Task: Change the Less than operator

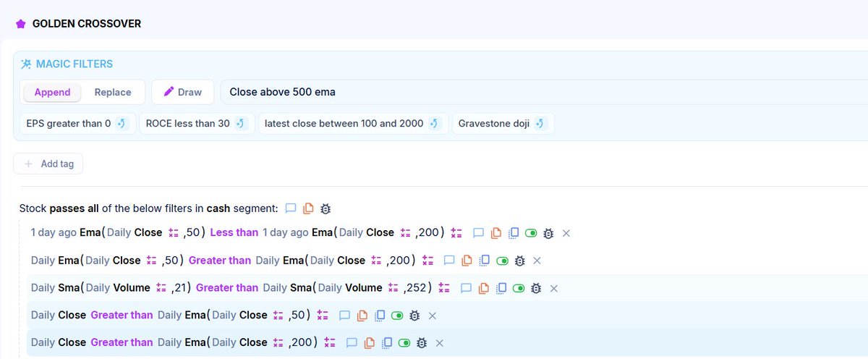Action: [x=234, y=232]
